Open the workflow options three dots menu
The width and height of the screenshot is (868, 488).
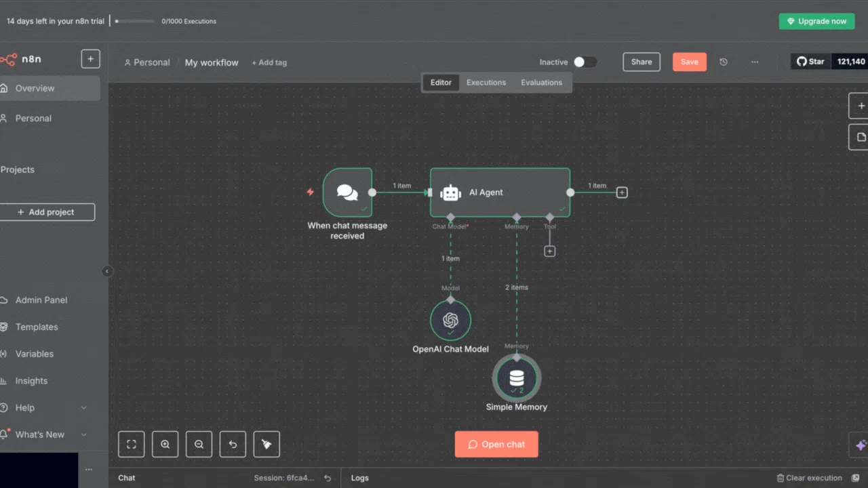(755, 62)
